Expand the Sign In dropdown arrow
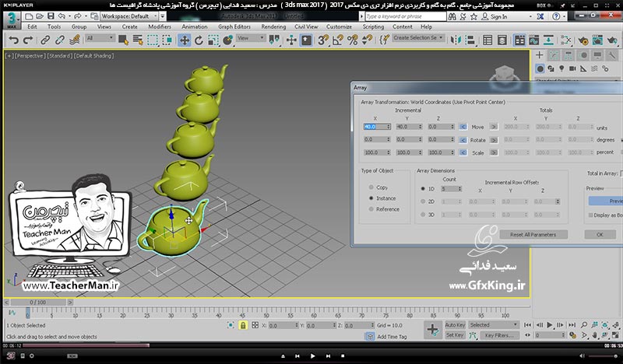The width and height of the screenshot is (623, 364). (x=530, y=16)
